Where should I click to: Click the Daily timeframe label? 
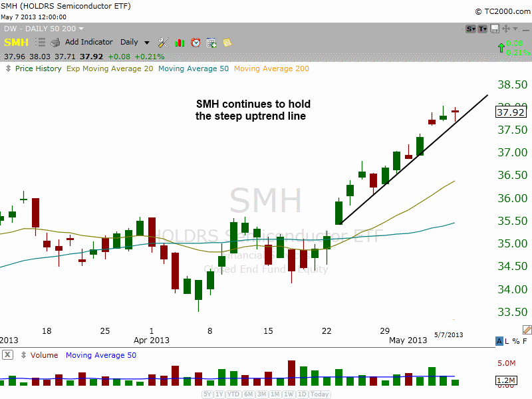[129, 42]
